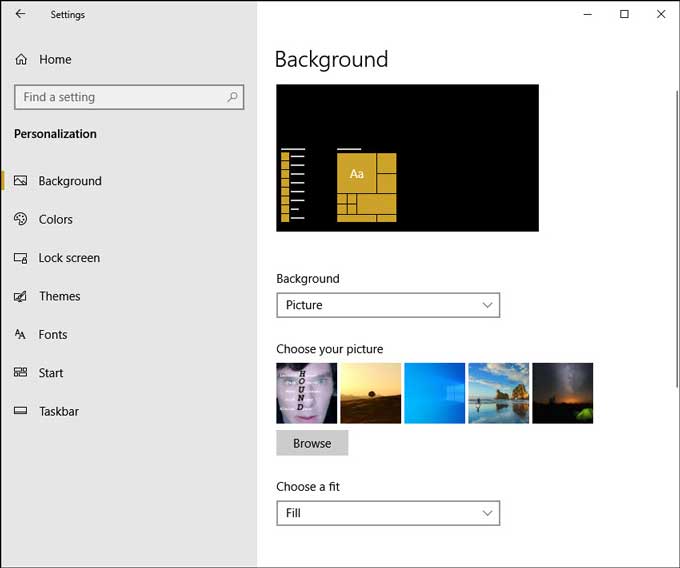Pick the night sky tent thumbnail
This screenshot has width=680, height=568.
562,393
